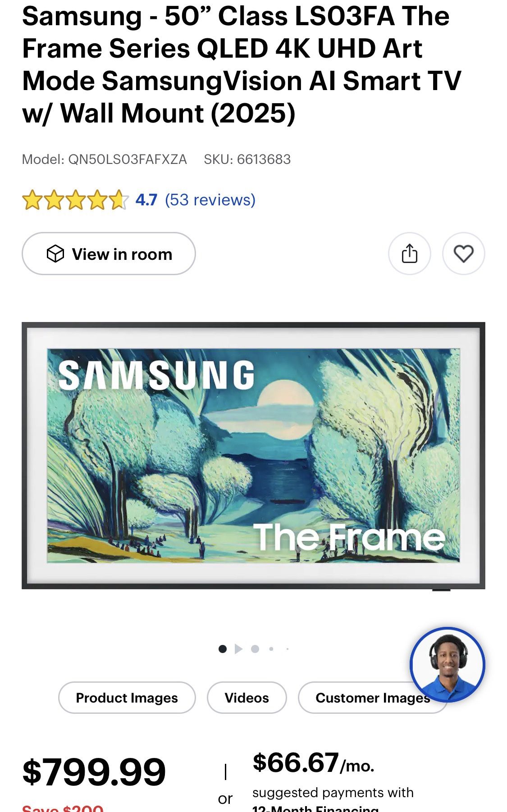Switch to the Videos tab

[x=247, y=698]
